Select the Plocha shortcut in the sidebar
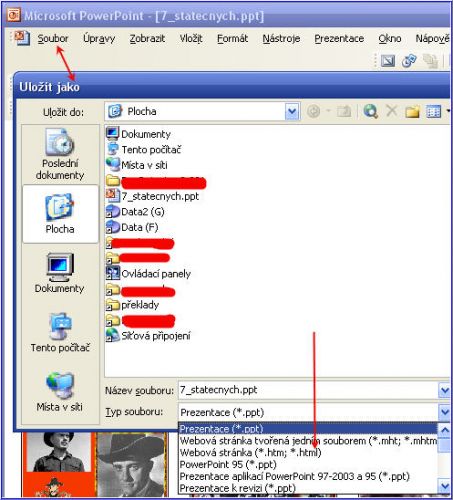The image size is (453, 500). tap(60, 214)
